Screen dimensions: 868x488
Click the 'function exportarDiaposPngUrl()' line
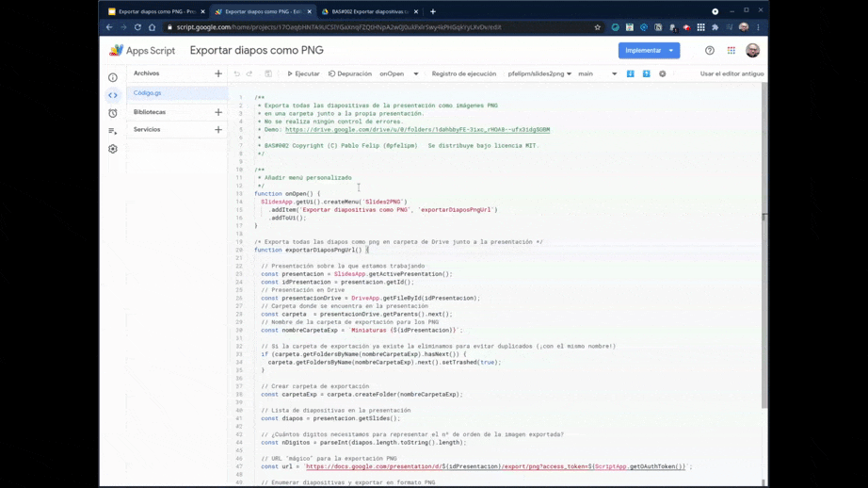tap(311, 250)
